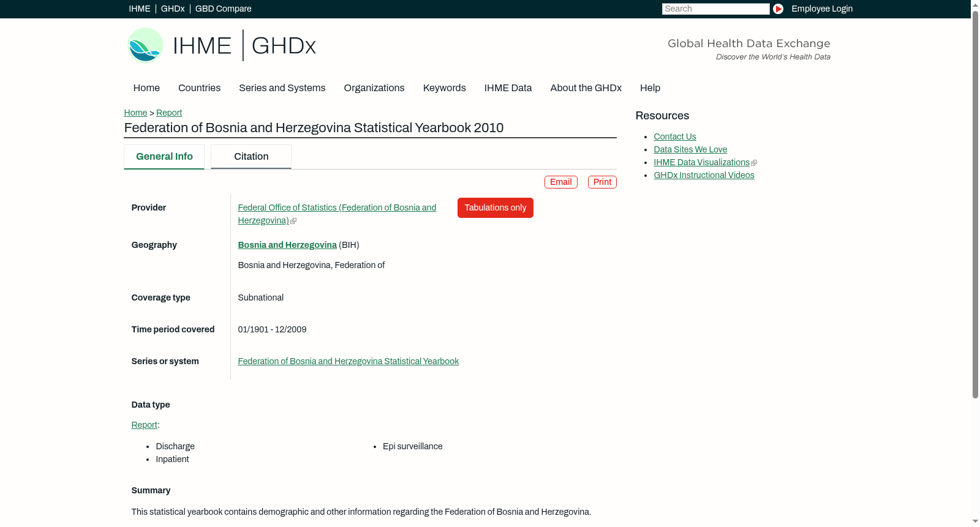
Task: Open Keywords menu item
Action: [x=444, y=88]
